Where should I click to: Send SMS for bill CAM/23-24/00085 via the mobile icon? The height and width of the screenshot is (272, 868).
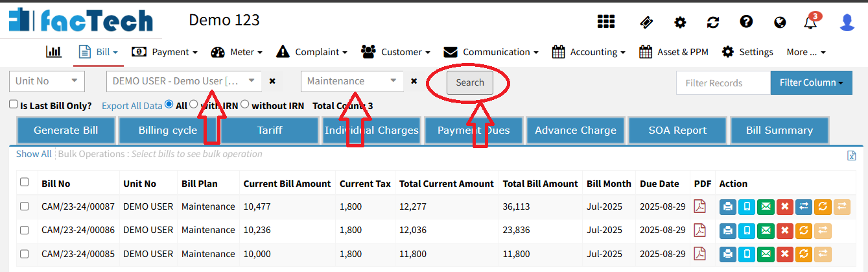click(747, 254)
